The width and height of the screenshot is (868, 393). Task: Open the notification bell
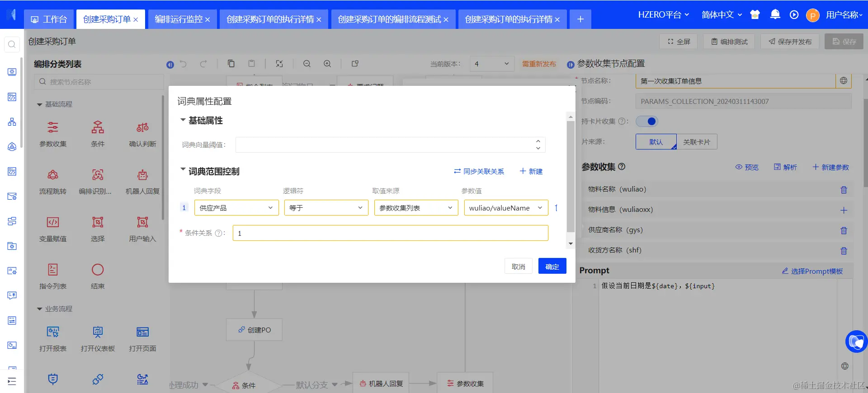775,14
